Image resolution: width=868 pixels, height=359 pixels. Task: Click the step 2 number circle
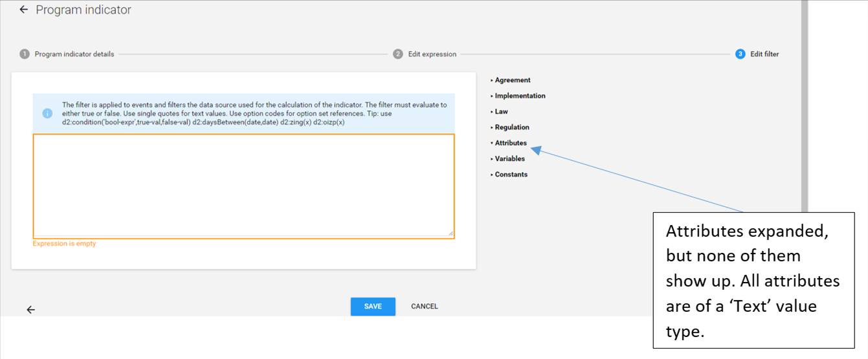click(398, 54)
